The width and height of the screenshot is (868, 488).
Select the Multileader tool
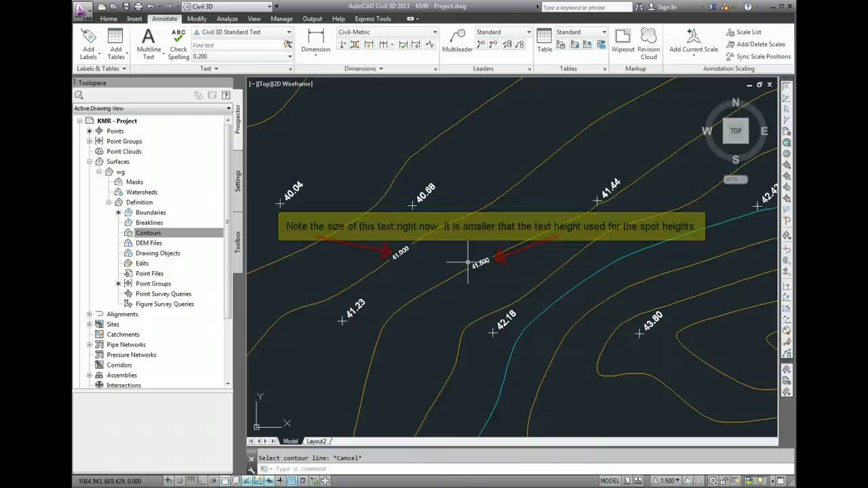click(457, 41)
